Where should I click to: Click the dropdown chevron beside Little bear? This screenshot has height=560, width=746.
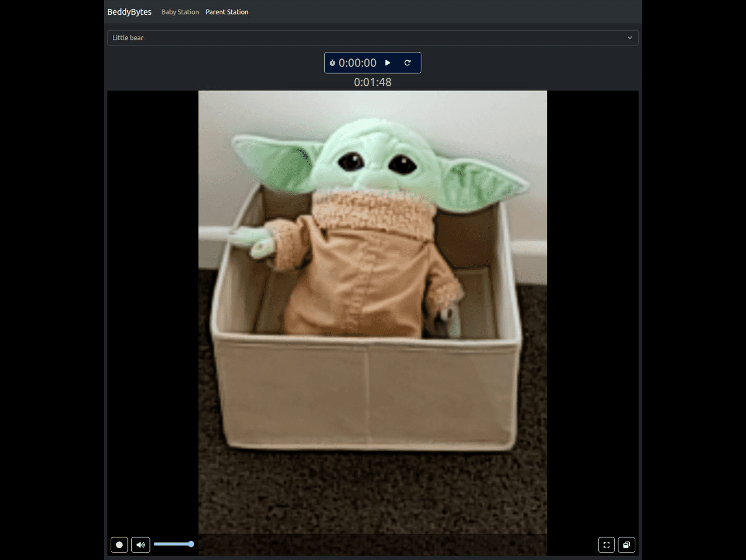[630, 37]
